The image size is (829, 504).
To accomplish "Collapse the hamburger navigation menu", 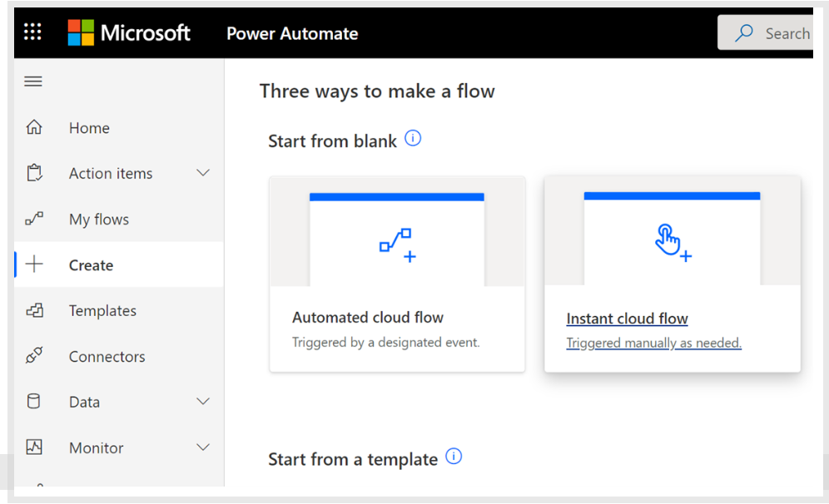I will coord(33,82).
